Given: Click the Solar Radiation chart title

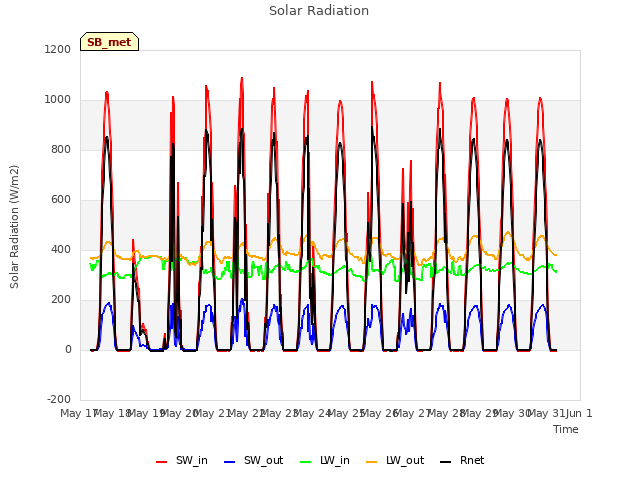Looking at the screenshot, I should pyautogui.click(x=319, y=11).
